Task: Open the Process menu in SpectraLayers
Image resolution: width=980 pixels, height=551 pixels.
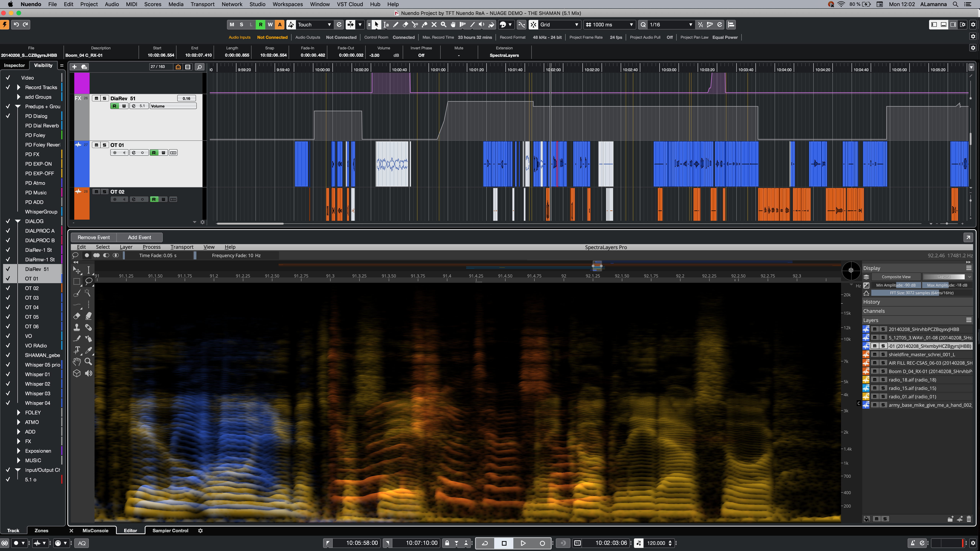Action: 151,247
